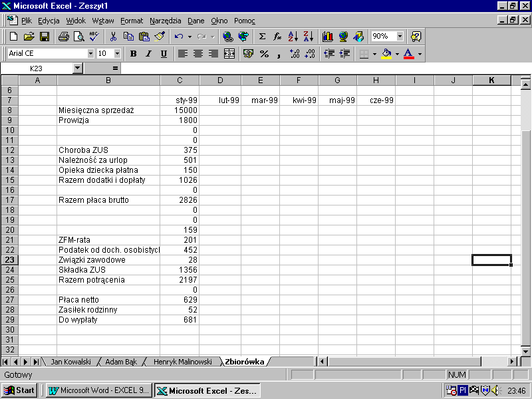
Task: Expand the 90% zoom dropdown
Action: click(400, 37)
